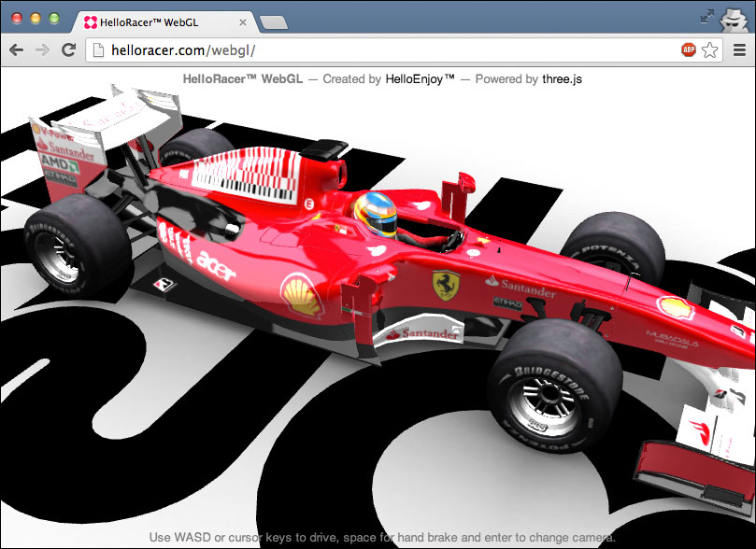Image resolution: width=756 pixels, height=549 pixels.
Task: Select the HelloRacer™ WebGL tab
Action: coord(165,22)
